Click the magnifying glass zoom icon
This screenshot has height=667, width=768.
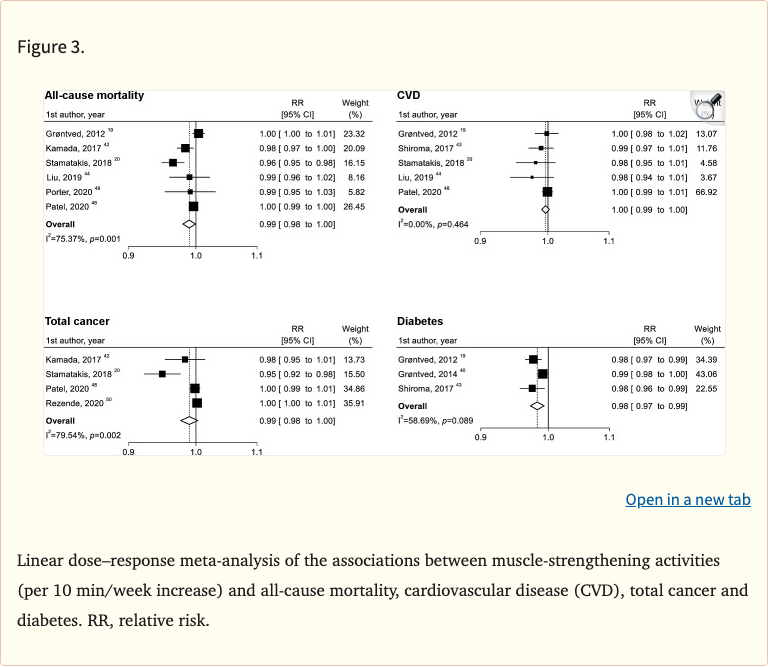[707, 109]
